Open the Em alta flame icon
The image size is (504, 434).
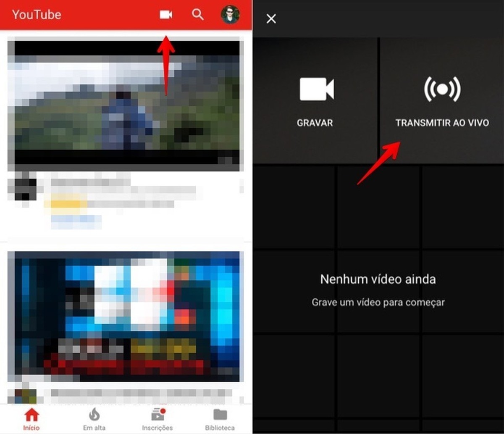(x=94, y=415)
